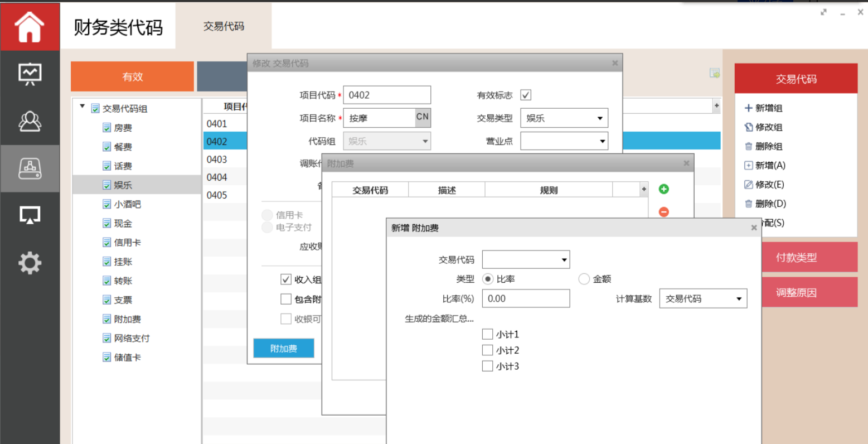Collapse the 交易代码组 tree node
This screenshot has height=444, width=868.
[83, 107]
